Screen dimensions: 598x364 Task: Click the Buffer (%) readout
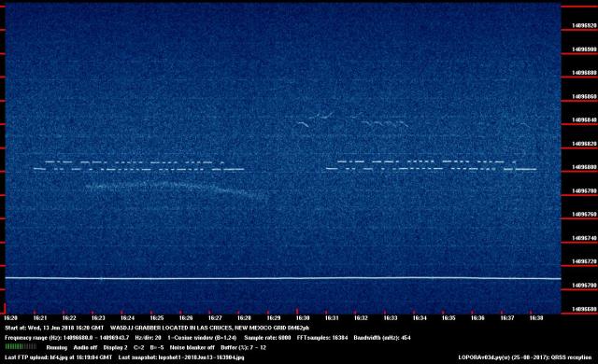[243, 347]
